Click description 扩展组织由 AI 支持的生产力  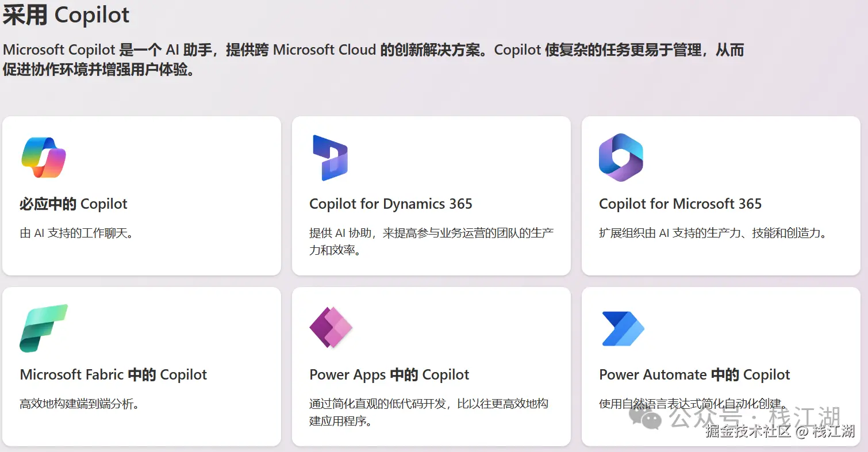point(713,233)
